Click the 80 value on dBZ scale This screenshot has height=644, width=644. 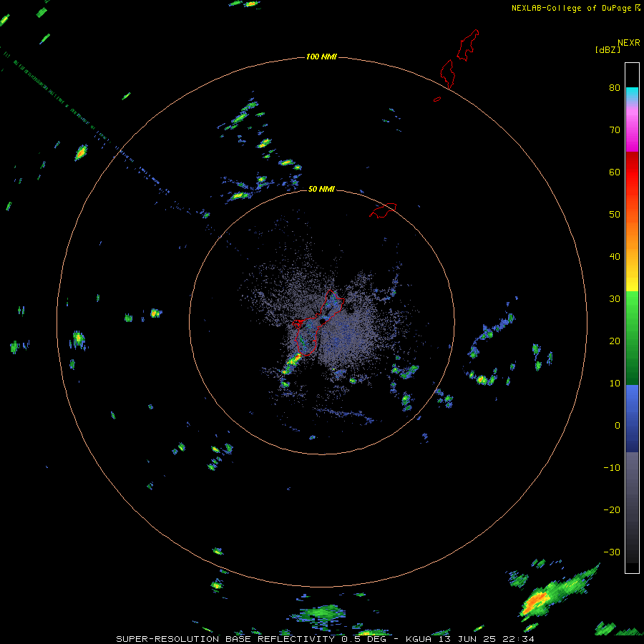pyautogui.click(x=615, y=88)
